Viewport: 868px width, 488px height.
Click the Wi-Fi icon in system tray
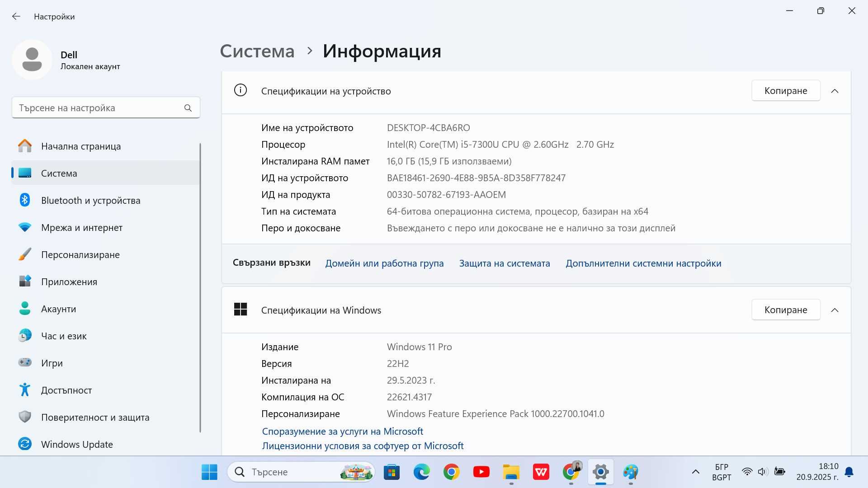pyautogui.click(x=747, y=472)
